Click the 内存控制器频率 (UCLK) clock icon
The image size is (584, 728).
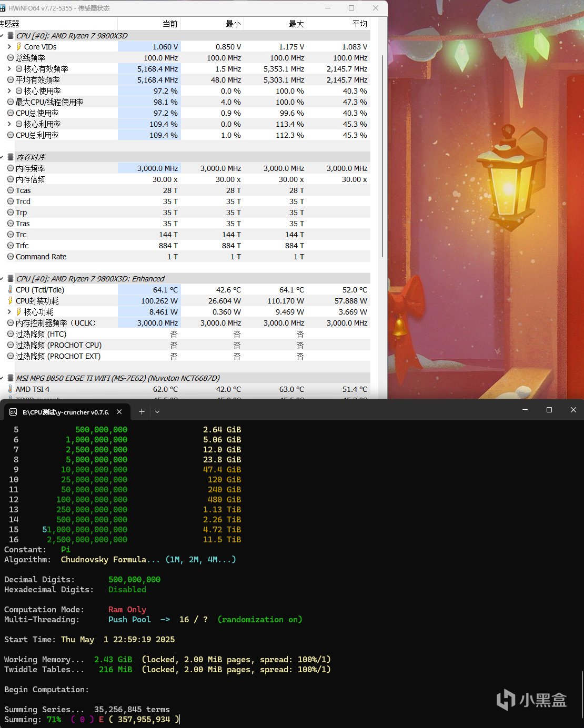tap(11, 323)
